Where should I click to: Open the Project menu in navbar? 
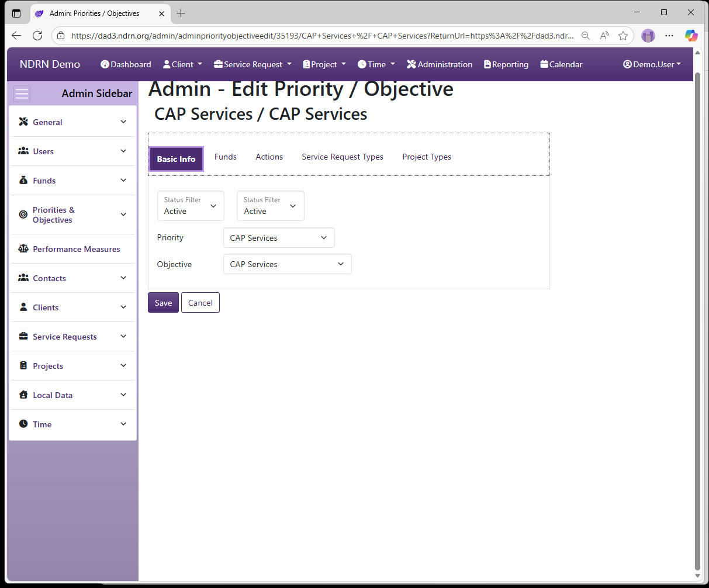pos(324,64)
